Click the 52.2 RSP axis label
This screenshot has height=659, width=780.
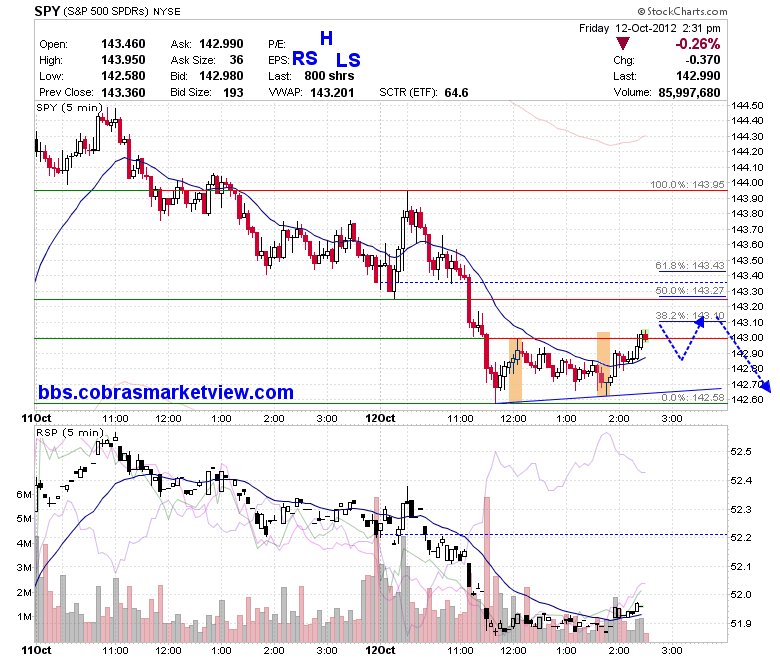(x=741, y=538)
